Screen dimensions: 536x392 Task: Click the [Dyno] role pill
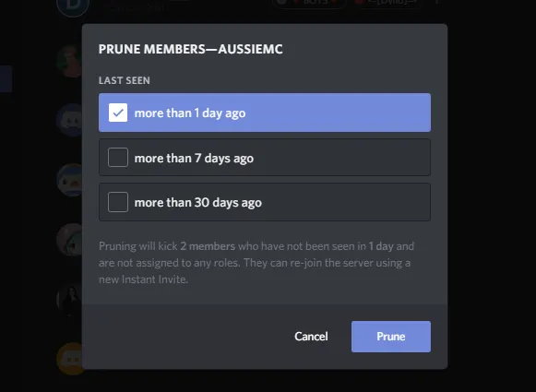point(387,3)
